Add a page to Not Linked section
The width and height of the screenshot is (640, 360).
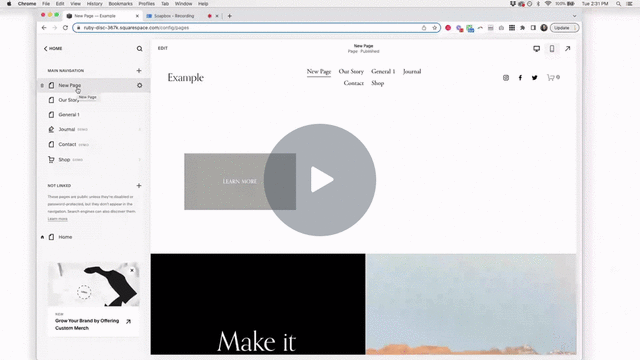pyautogui.click(x=139, y=186)
